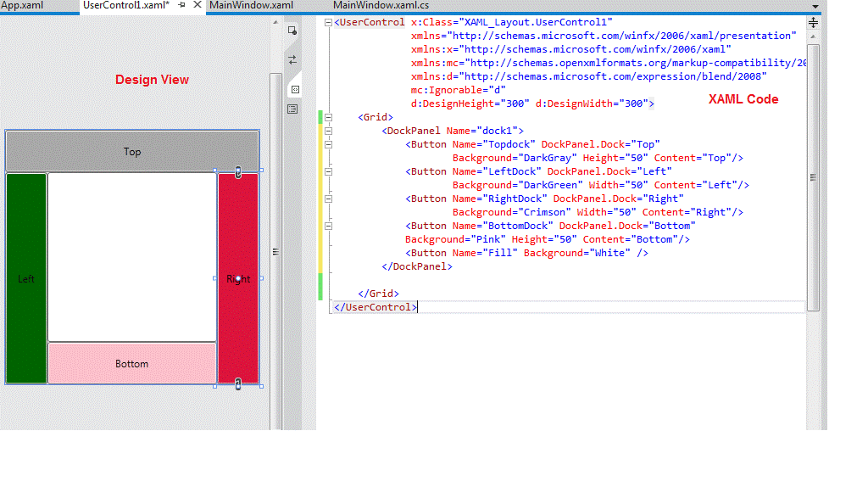
Task: Pop out the designer into a floating window
Action: (292, 30)
